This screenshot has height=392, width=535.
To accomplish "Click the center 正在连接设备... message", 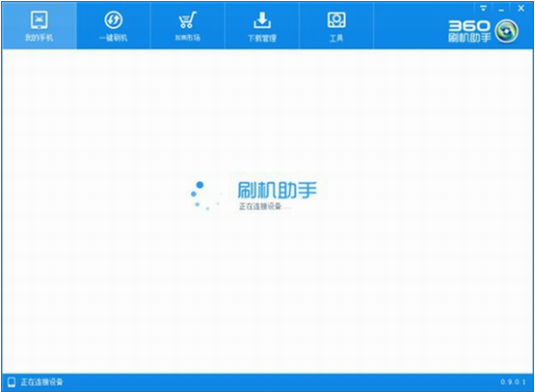I will click(265, 206).
